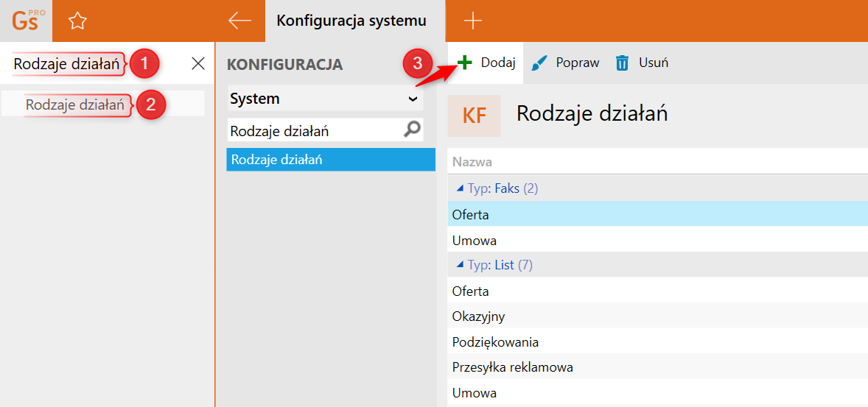Click the Popraw brush icon

(540, 63)
